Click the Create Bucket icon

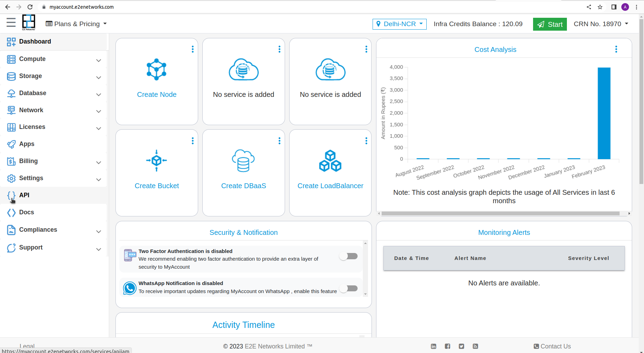[x=157, y=161]
